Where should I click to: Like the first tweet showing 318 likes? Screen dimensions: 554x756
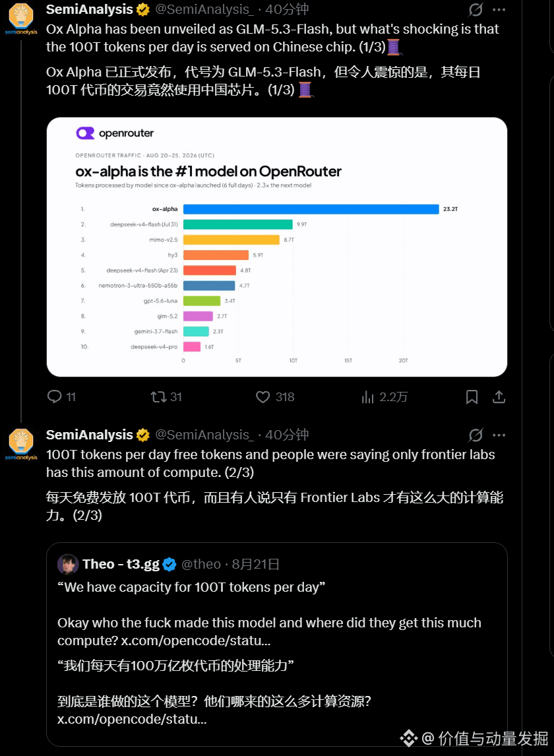click(x=262, y=397)
